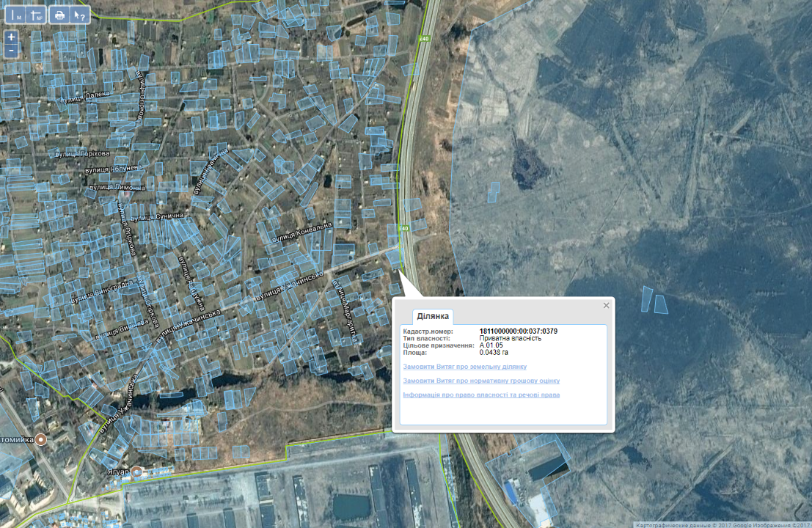
Task: Select the Ділянка tab in popup
Action: point(433,316)
